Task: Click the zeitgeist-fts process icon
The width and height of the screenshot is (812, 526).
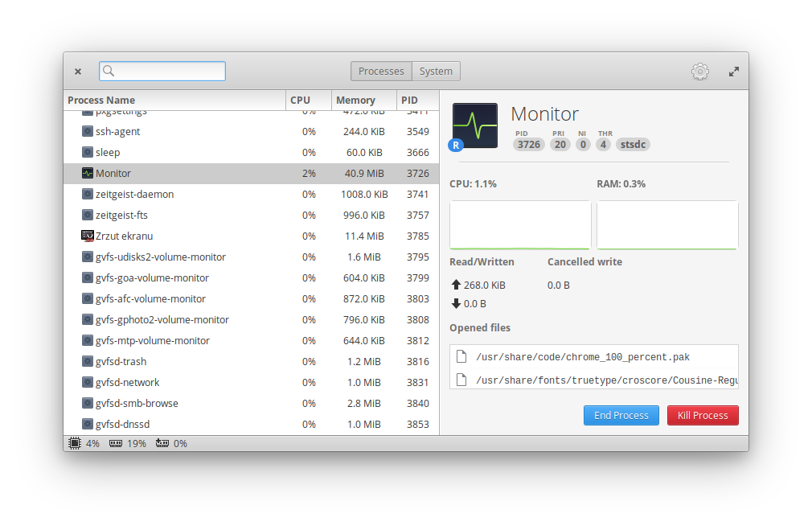Action: pos(88,215)
